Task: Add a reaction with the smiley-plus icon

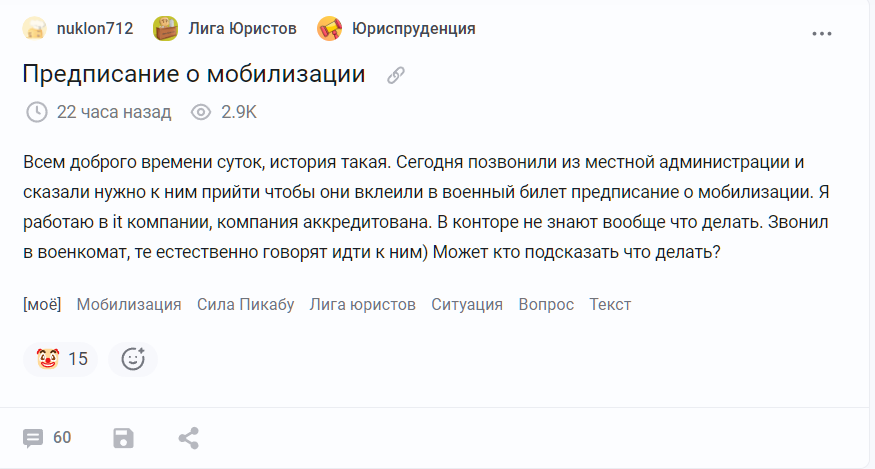Action: pyautogui.click(x=133, y=359)
